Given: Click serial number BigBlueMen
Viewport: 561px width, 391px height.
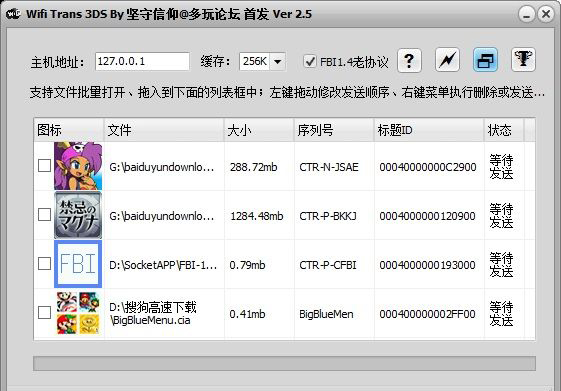Looking at the screenshot, I should pos(326,314).
